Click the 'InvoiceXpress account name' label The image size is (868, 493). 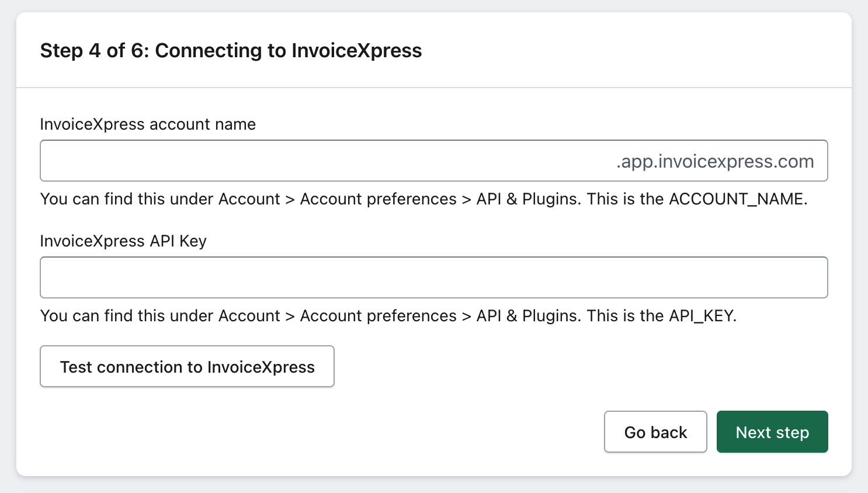pos(148,124)
